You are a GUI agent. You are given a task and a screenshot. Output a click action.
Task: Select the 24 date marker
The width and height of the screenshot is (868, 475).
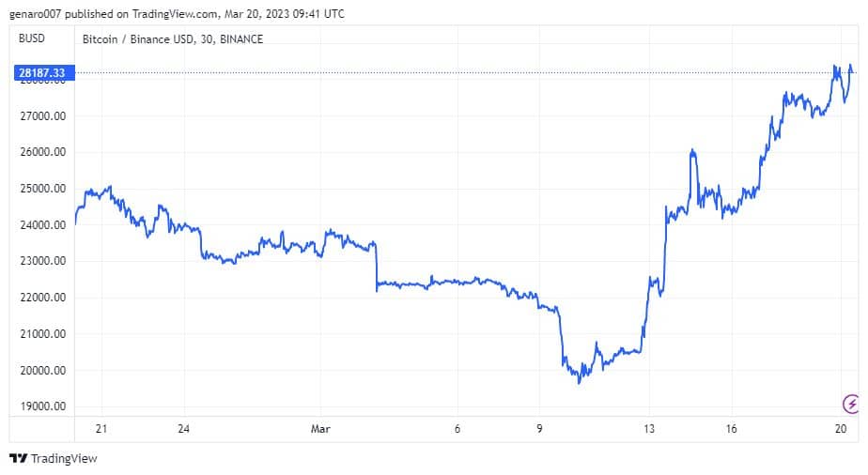[x=184, y=429]
